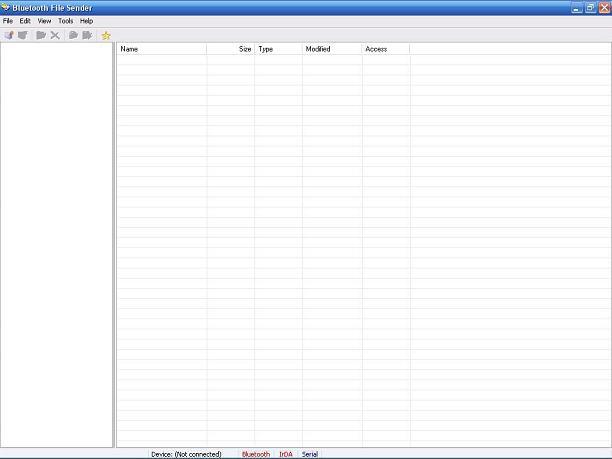Sort by the Type column header

(278, 49)
